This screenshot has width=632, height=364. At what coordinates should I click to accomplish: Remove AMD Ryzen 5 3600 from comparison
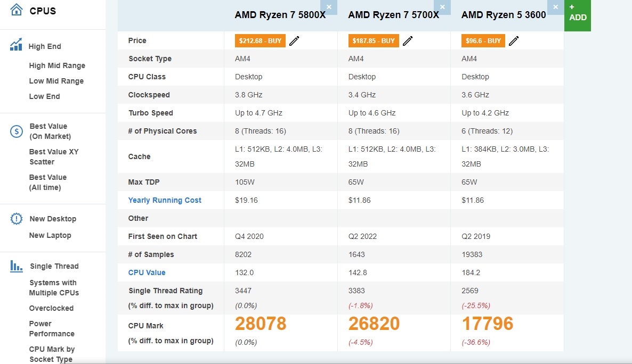555,7
